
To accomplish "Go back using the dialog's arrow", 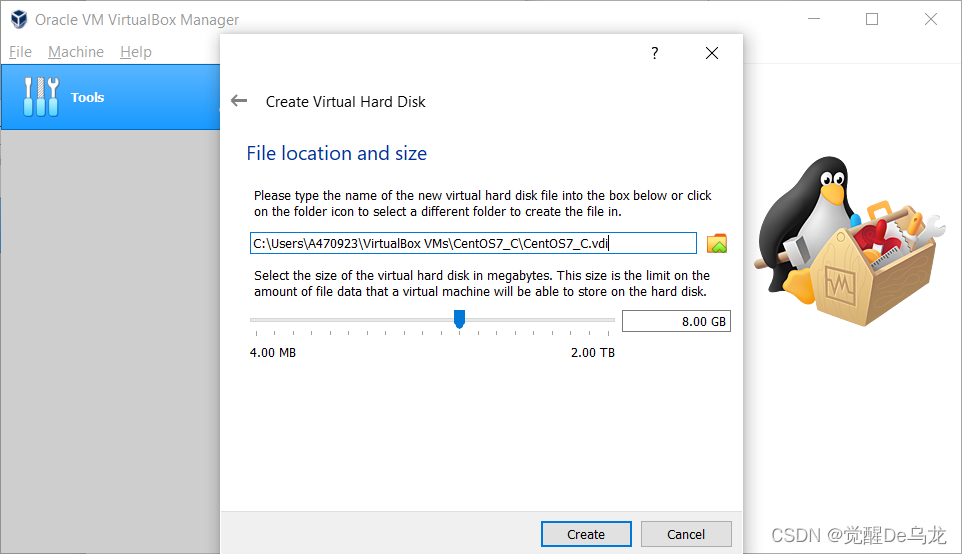I will click(x=239, y=101).
